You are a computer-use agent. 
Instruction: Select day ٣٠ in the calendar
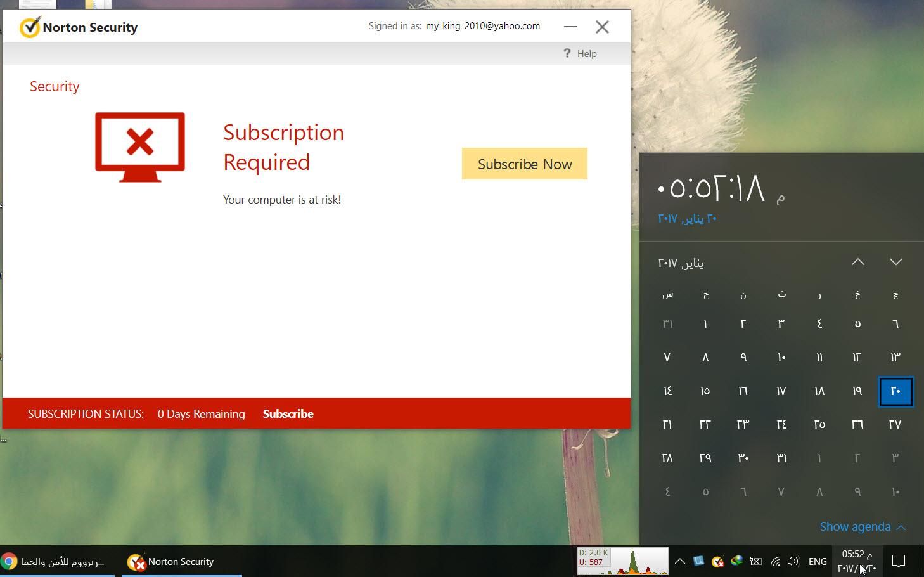point(743,458)
